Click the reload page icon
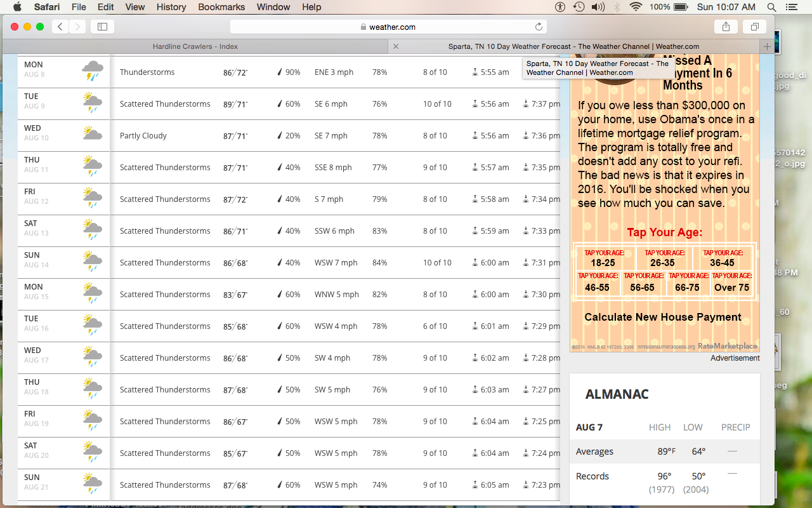The width and height of the screenshot is (812, 508). 539,27
